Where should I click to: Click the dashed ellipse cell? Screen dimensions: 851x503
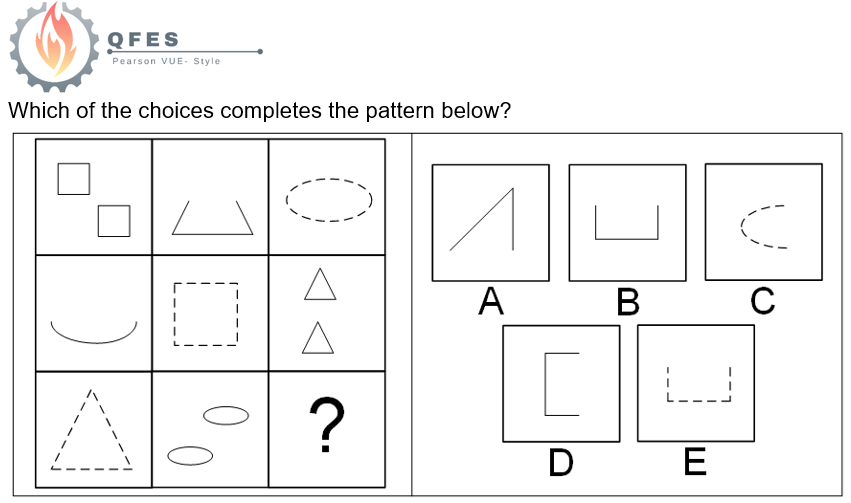(327, 197)
